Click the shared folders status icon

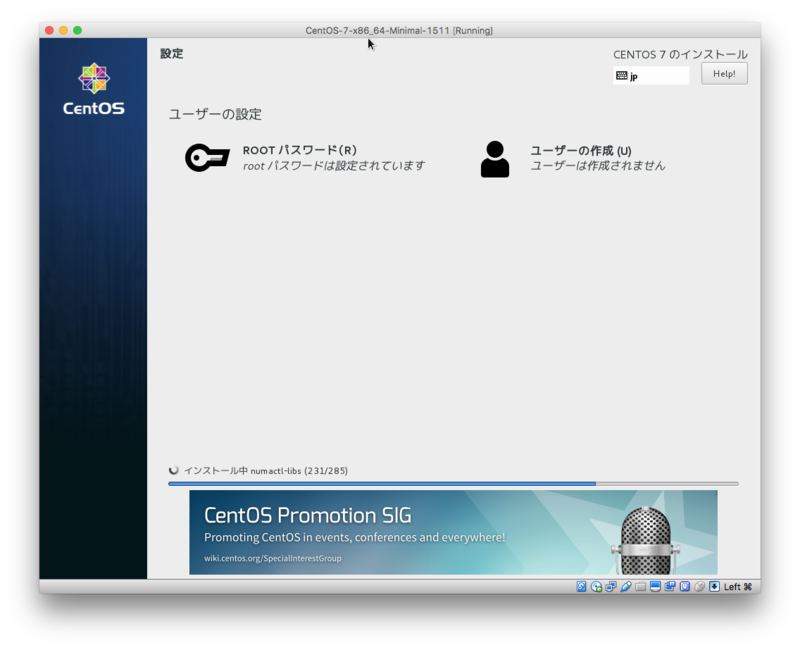click(x=640, y=587)
